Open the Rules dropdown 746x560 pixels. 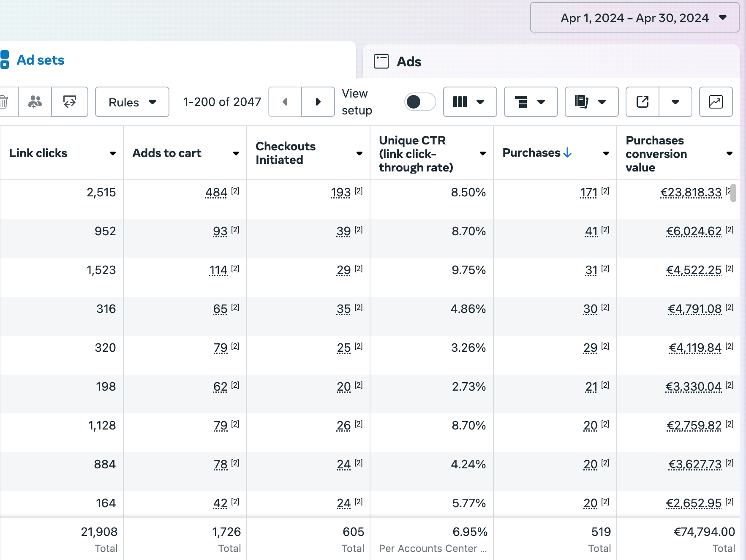point(132,102)
